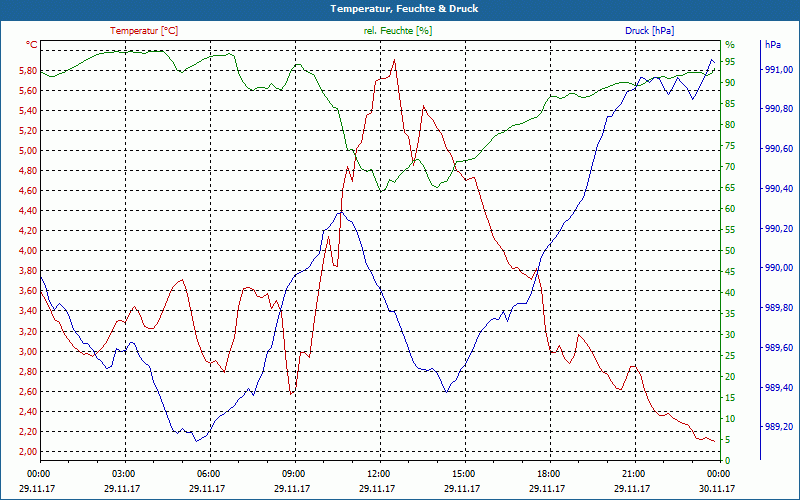Click the 990,60 pressure axis value
This screenshot has height=500, width=800.
pyautogui.click(x=779, y=149)
